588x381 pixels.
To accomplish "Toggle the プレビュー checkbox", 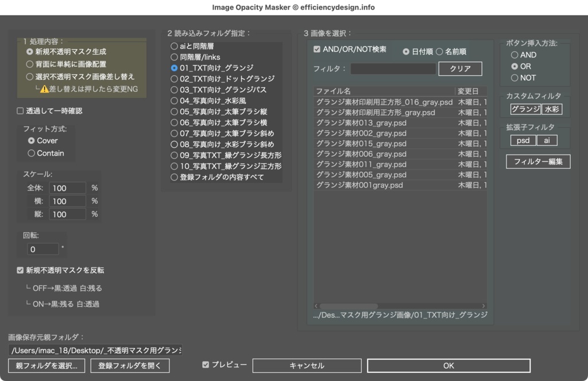I will click(206, 364).
